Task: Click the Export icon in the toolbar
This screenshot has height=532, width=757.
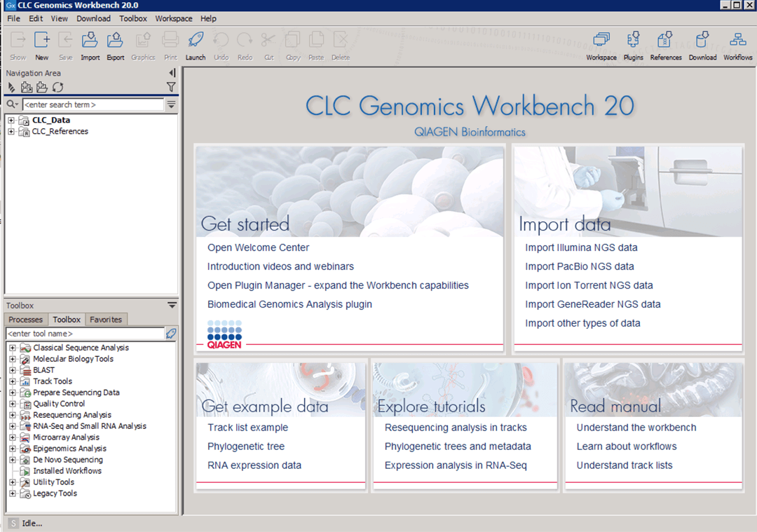Action: pos(115,43)
